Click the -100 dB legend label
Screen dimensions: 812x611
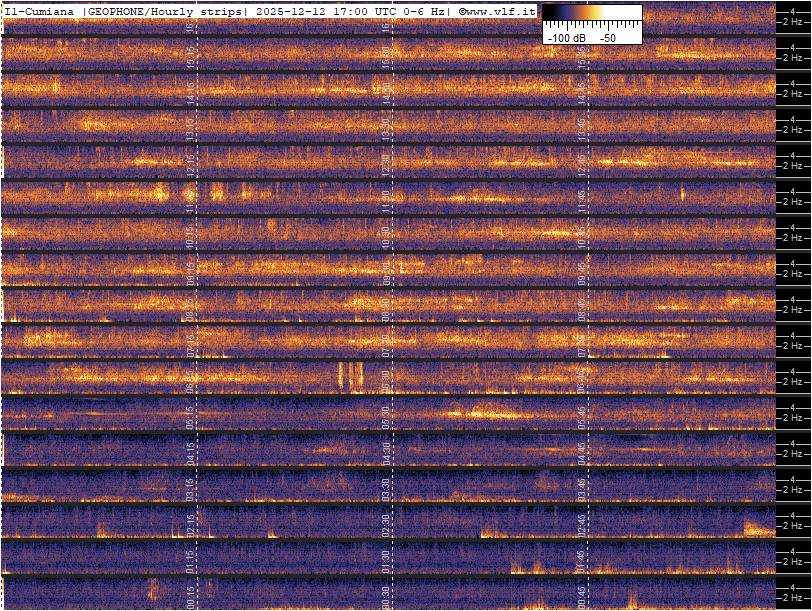click(567, 37)
